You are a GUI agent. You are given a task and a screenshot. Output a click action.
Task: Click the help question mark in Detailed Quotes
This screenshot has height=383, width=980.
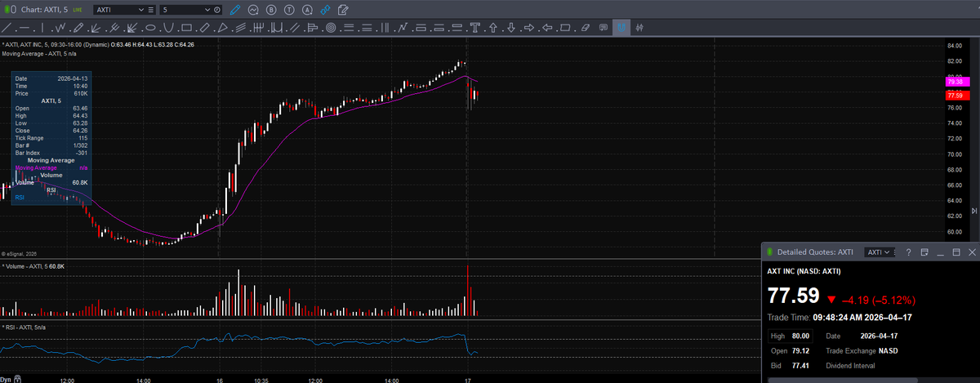pyautogui.click(x=908, y=252)
